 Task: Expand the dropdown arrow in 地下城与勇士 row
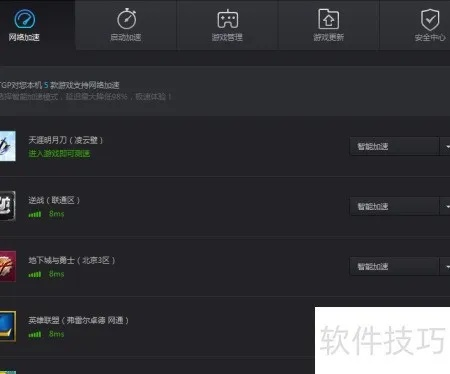click(445, 266)
